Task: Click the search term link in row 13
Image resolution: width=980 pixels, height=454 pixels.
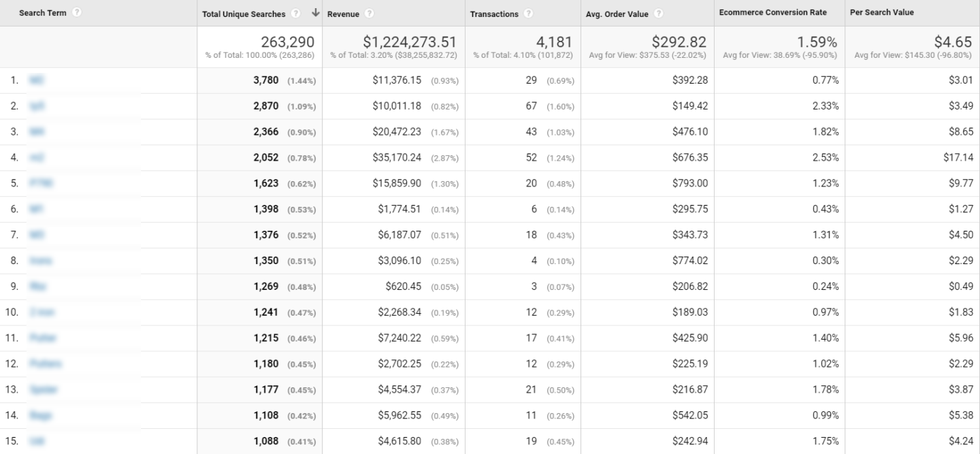Action: [x=43, y=390]
